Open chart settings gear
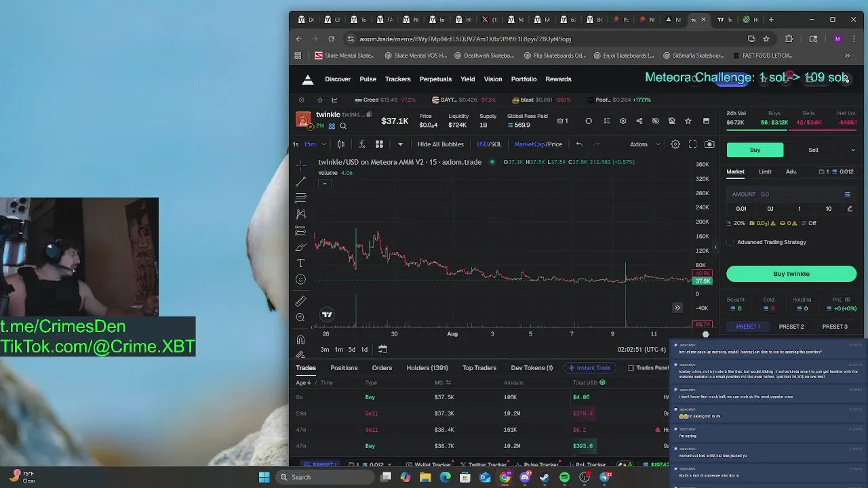This screenshot has height=488, width=868. pyautogui.click(x=675, y=144)
